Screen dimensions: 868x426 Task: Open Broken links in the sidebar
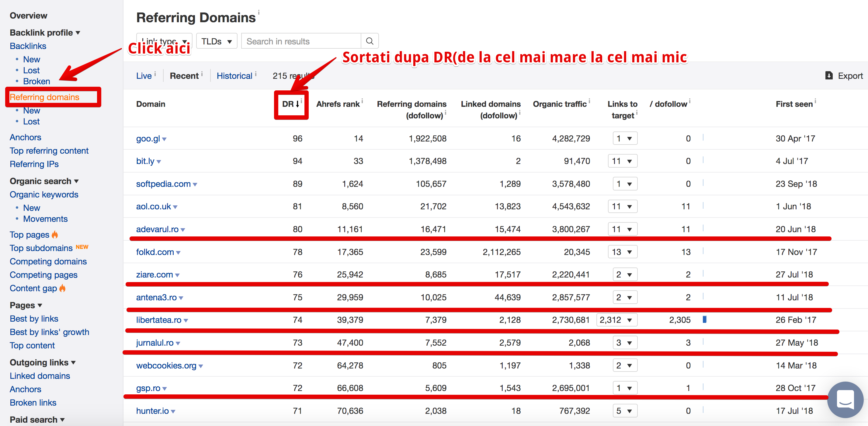(x=33, y=402)
